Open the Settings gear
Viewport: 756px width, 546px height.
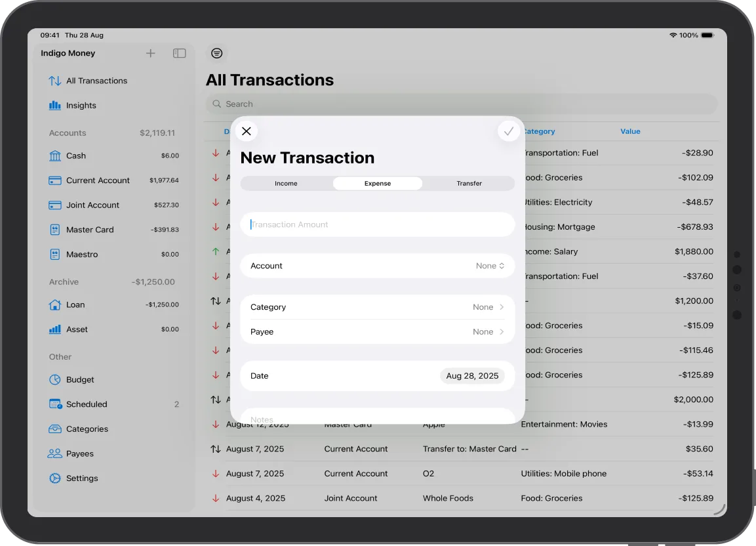click(x=82, y=478)
